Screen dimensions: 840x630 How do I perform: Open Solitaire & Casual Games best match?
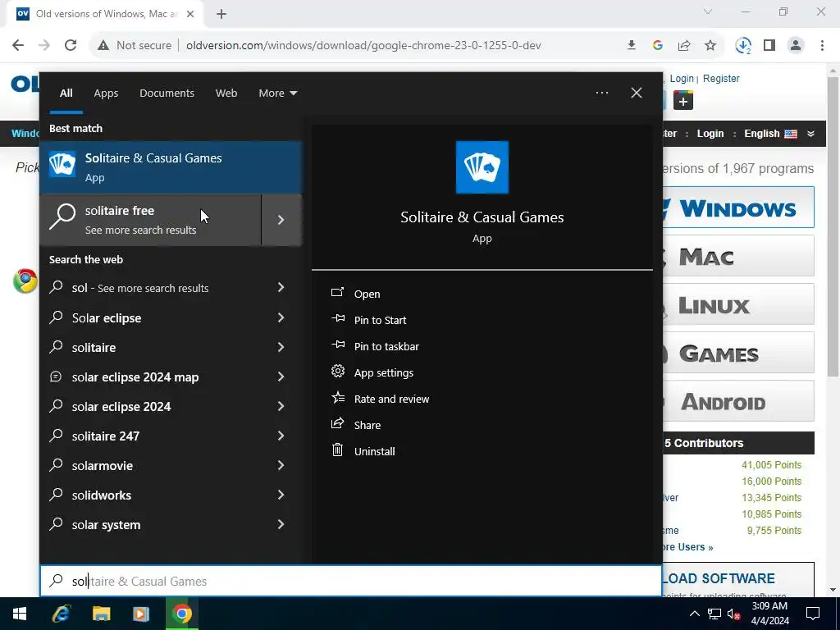[171, 167]
